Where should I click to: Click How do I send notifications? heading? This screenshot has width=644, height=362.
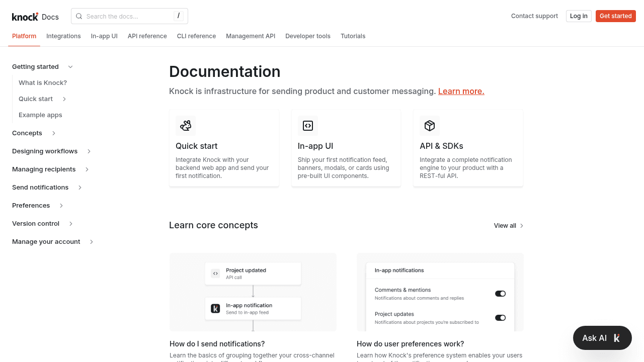tap(217, 344)
